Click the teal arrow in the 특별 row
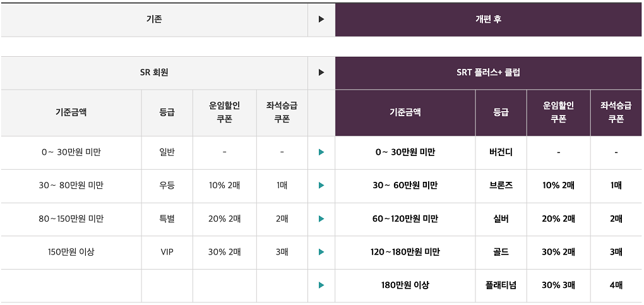 (321, 219)
